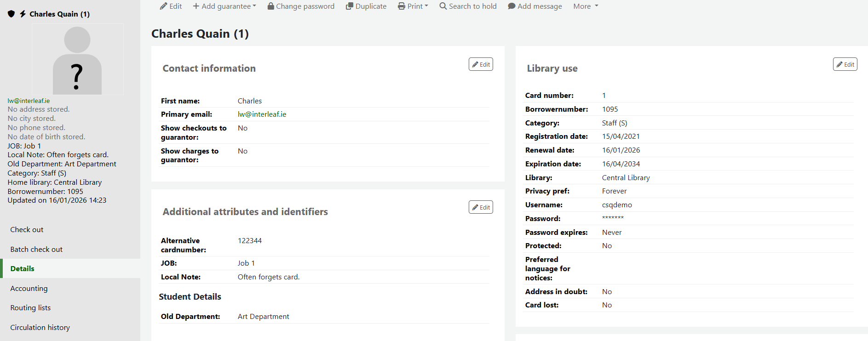The width and height of the screenshot is (868, 341).
Task: Open the Check out tab
Action: pos(27,230)
